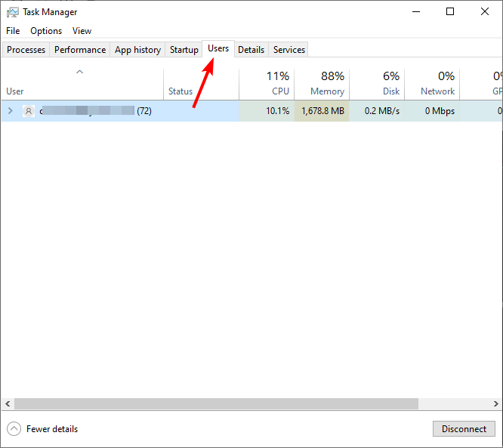Select the Users tab
503x448 pixels.
218,48
